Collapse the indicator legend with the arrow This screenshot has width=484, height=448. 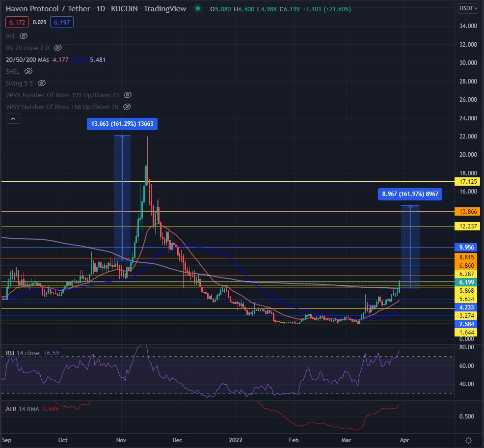[x=12, y=118]
